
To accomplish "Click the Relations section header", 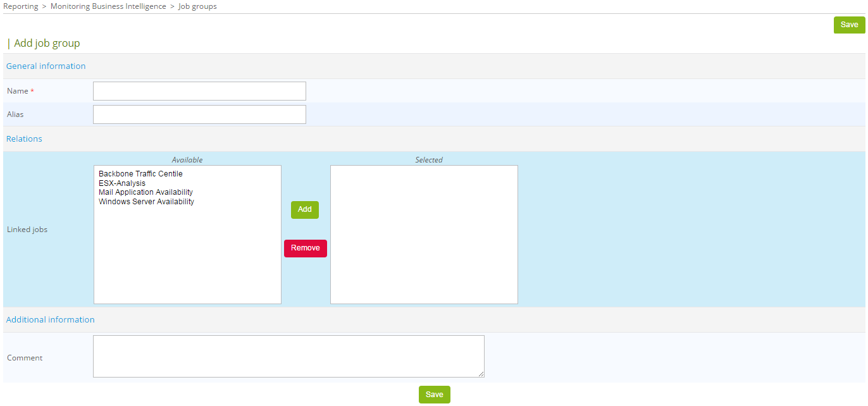I will tap(24, 138).
